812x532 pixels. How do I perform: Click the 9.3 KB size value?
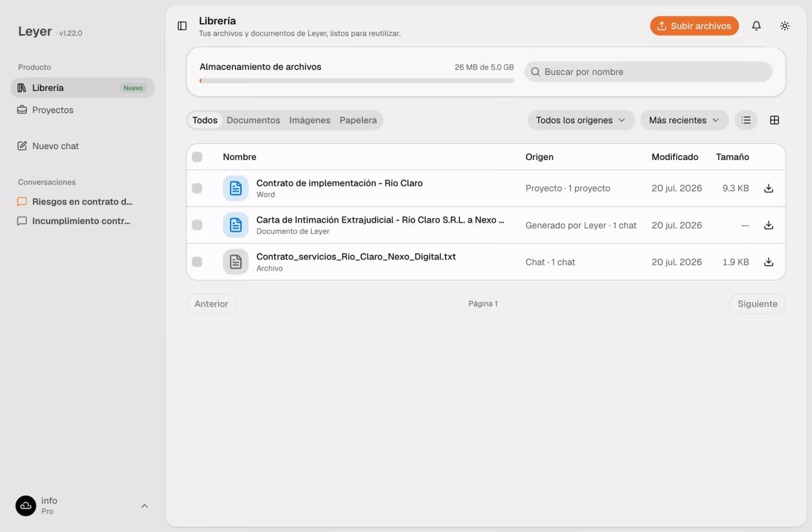[x=736, y=189]
